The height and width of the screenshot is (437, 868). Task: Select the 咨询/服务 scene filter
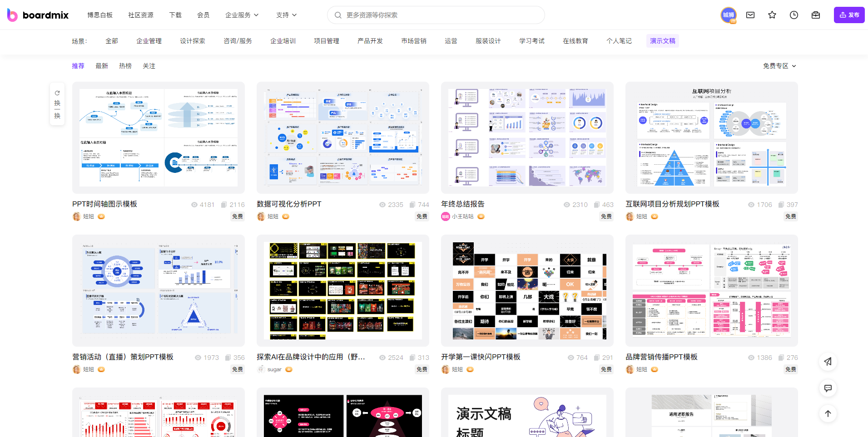[238, 41]
